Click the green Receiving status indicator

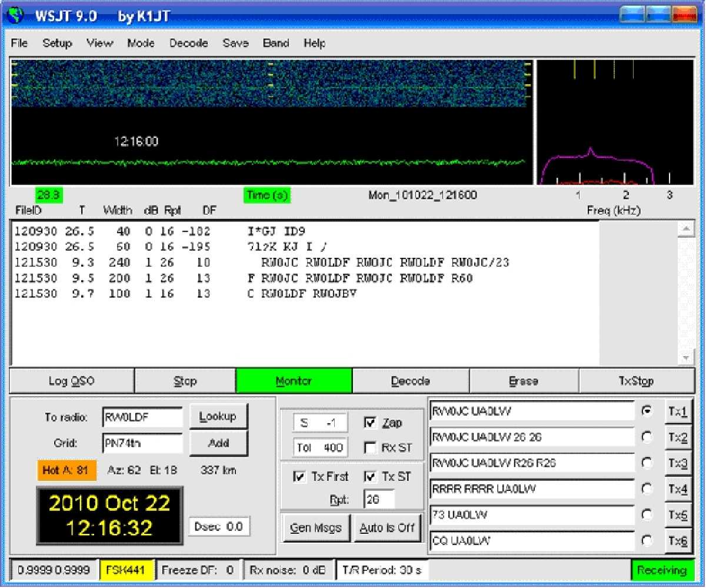click(662, 570)
